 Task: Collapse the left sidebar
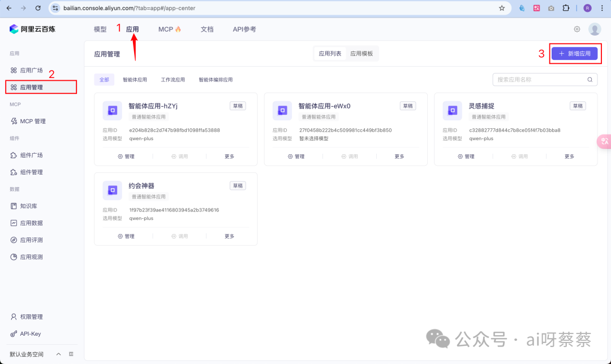point(71,354)
